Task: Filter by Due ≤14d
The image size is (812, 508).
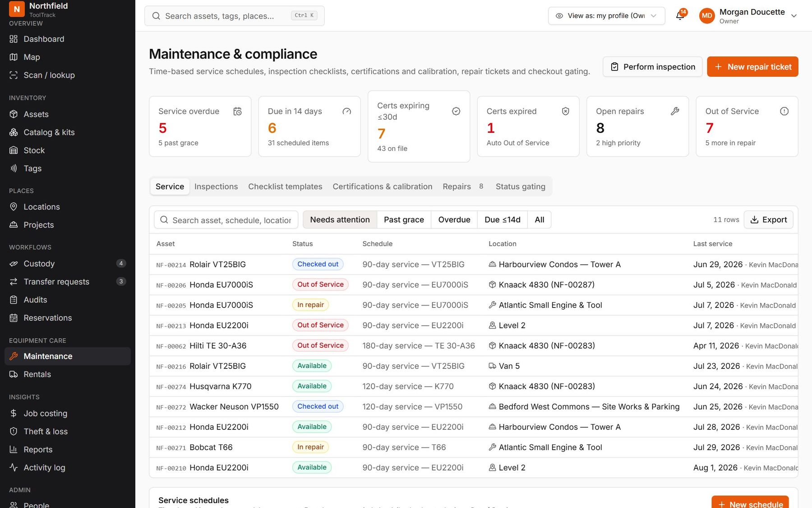Action: 503,220
